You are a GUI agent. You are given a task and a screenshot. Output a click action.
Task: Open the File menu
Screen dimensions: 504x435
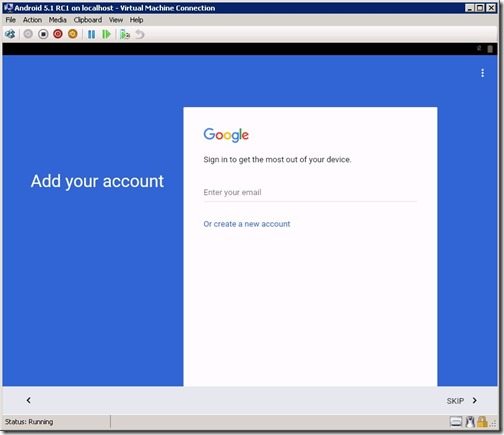pos(10,20)
